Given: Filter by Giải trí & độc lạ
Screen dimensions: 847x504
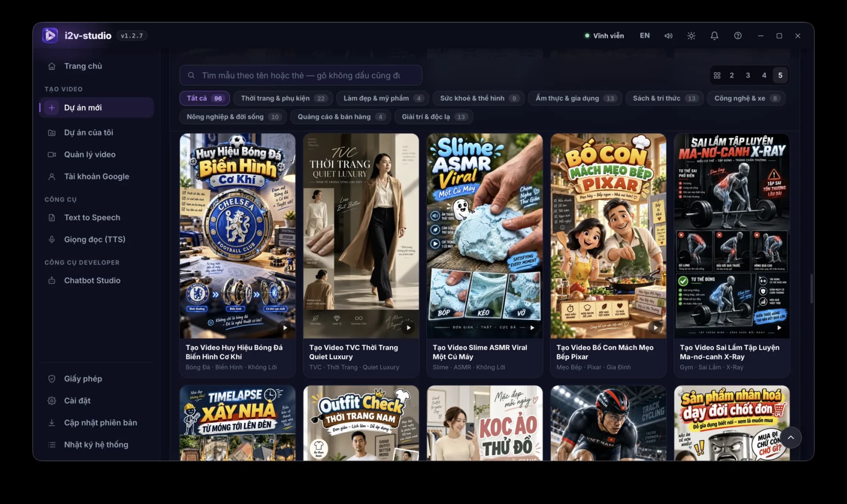Looking at the screenshot, I should click(x=434, y=117).
